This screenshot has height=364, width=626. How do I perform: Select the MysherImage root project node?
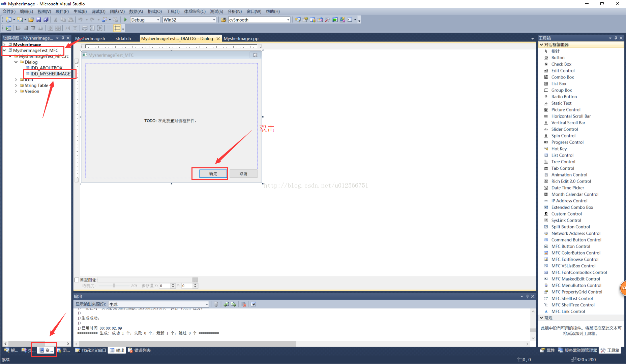[x=27, y=44]
